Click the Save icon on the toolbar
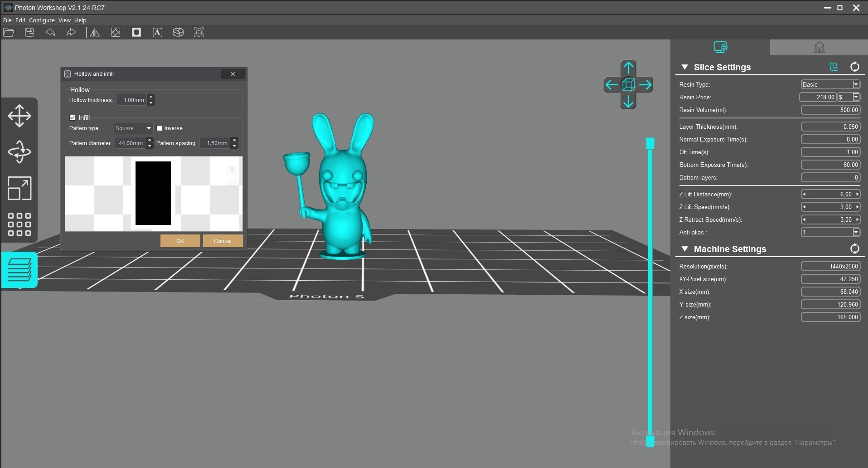868x468 pixels. click(29, 32)
